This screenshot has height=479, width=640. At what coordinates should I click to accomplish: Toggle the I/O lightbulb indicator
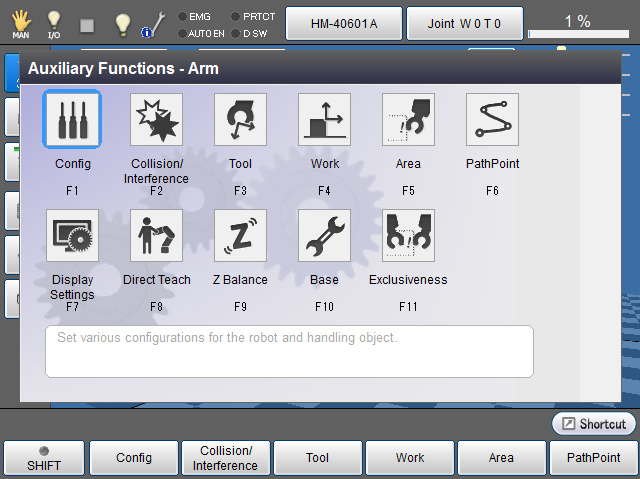(54, 23)
